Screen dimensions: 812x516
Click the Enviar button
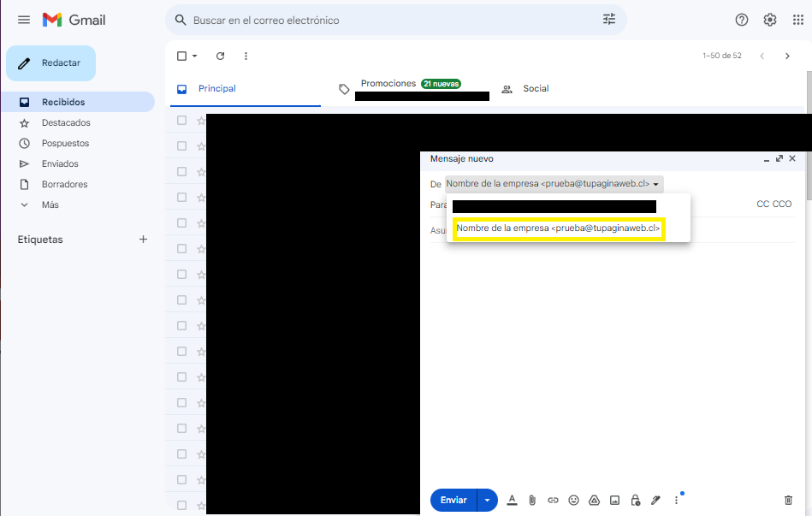[x=453, y=500]
